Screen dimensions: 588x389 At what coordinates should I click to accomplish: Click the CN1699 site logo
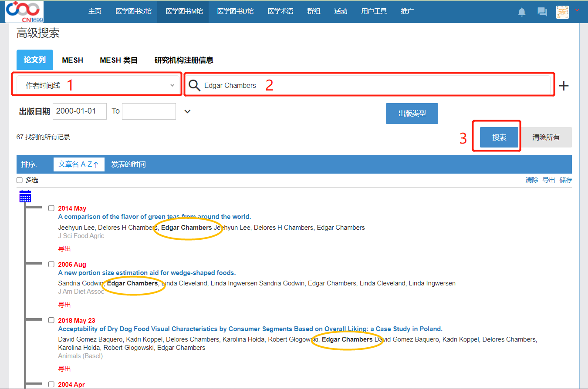(x=24, y=11)
